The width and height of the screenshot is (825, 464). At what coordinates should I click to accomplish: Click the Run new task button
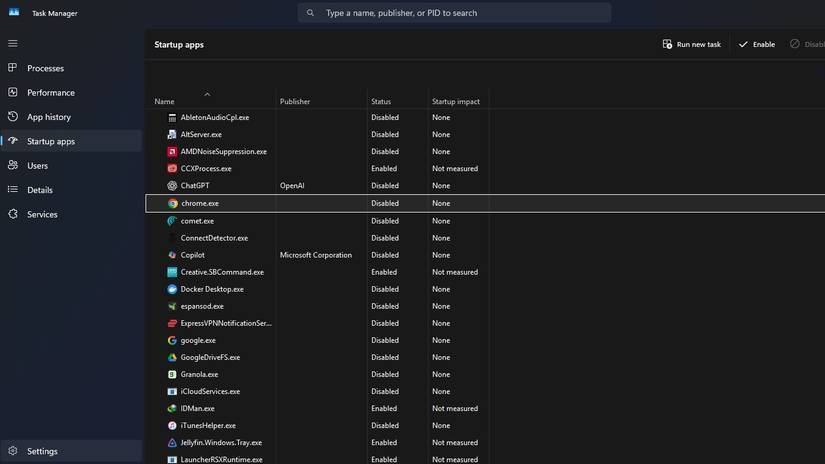coord(691,45)
